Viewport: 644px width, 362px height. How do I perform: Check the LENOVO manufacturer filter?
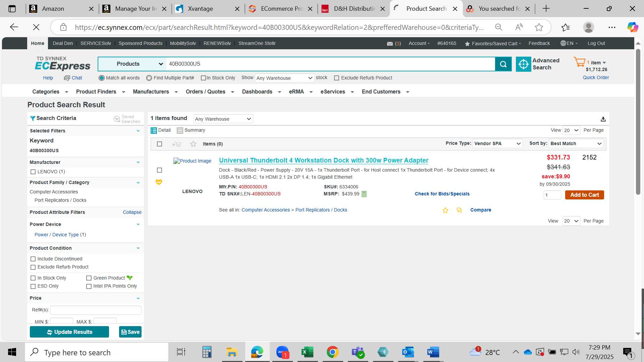pyautogui.click(x=33, y=172)
